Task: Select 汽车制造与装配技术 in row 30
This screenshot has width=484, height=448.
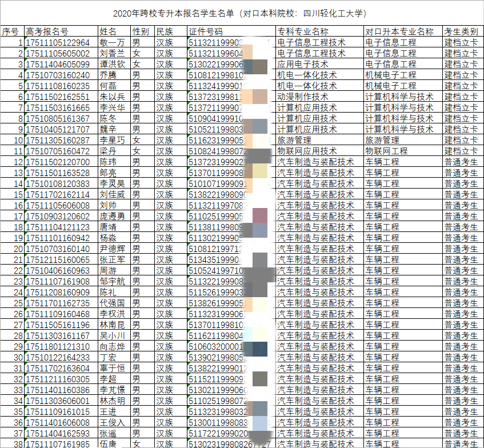Action: pos(315,357)
